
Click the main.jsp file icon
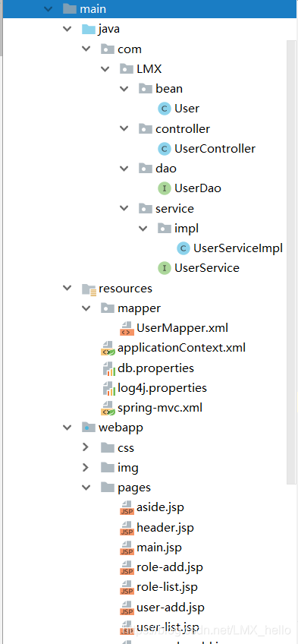[127, 548]
